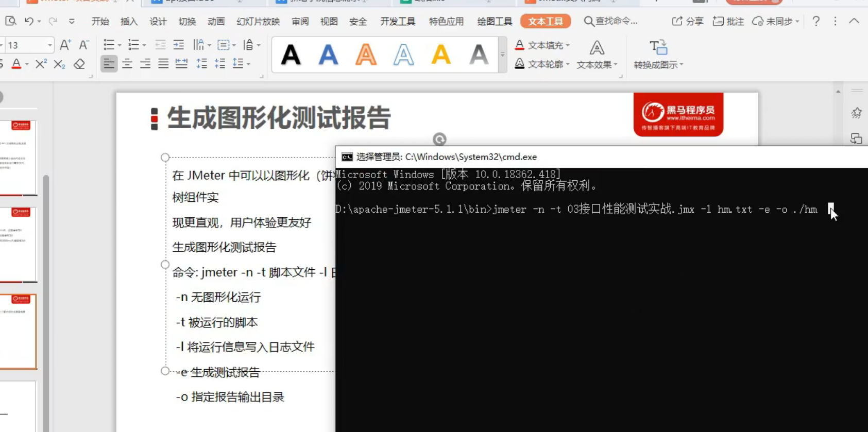
Task: Select the blue WordArt style
Action: (329, 55)
